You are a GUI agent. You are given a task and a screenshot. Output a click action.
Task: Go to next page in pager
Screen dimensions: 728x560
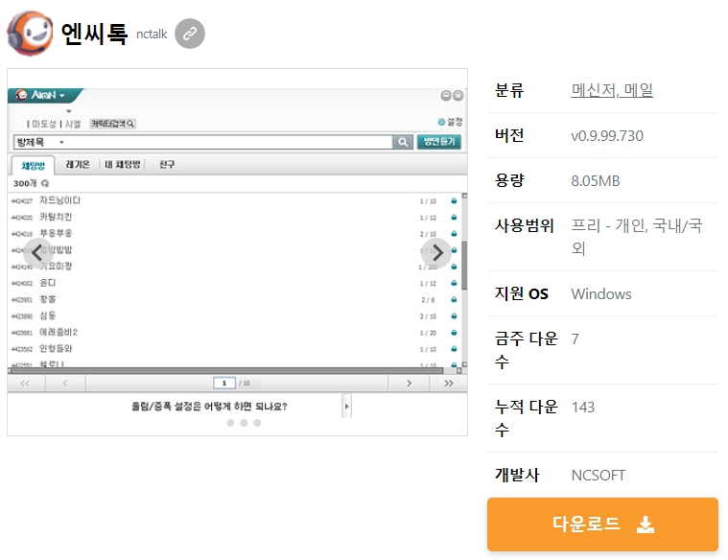point(409,384)
